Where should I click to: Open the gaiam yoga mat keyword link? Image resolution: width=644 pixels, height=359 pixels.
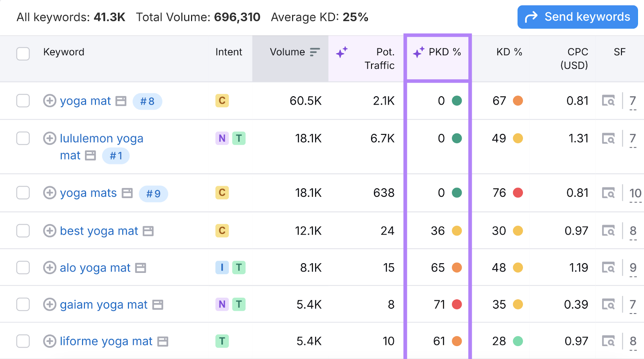pos(103,305)
